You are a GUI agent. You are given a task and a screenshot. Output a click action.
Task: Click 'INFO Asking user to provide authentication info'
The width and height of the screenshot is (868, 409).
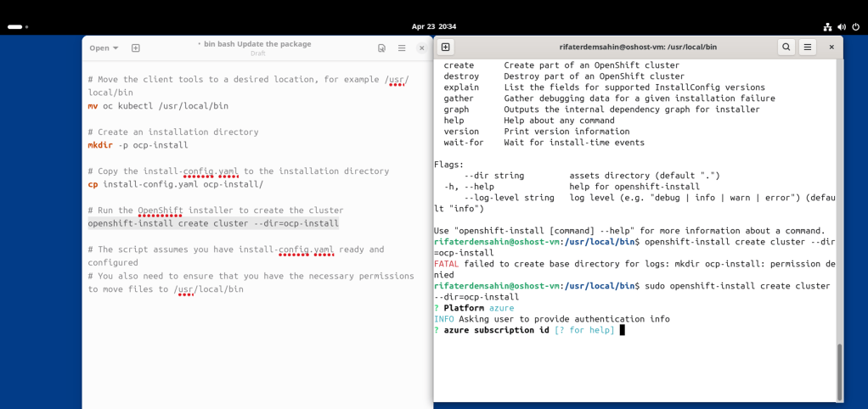(x=552, y=319)
